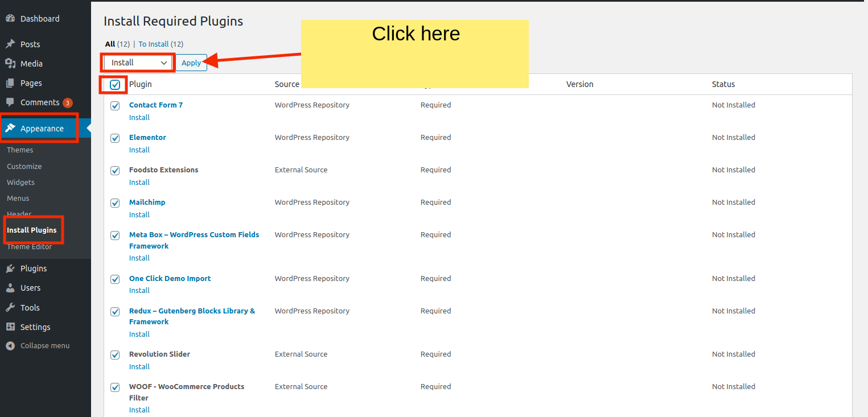Viewport: 868px width, 417px height.
Task: Click the Pages icon in sidebar
Action: pyautogui.click(x=10, y=83)
